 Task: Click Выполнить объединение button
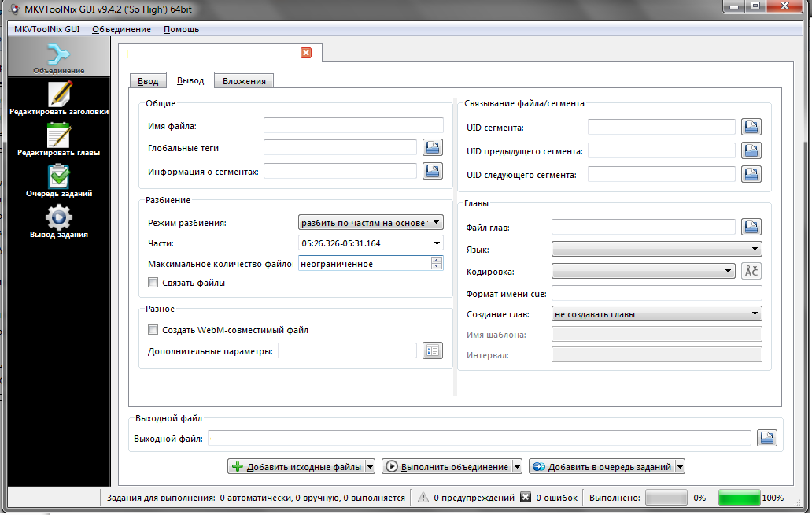pos(448,467)
